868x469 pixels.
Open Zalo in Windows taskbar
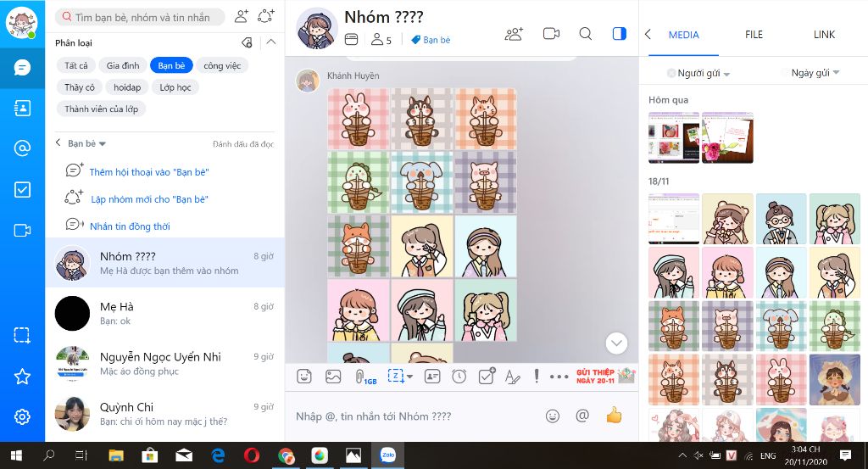(387, 455)
